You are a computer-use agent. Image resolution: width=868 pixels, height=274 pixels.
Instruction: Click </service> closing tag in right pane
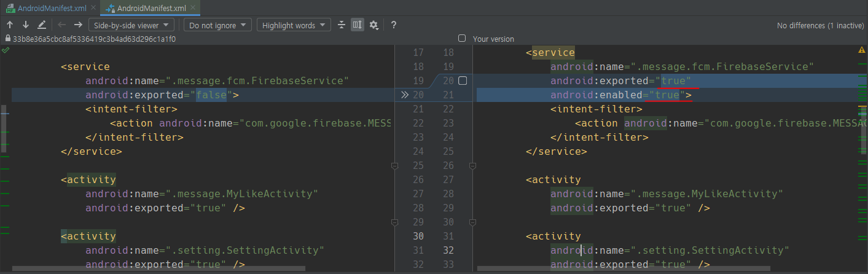[x=556, y=151]
